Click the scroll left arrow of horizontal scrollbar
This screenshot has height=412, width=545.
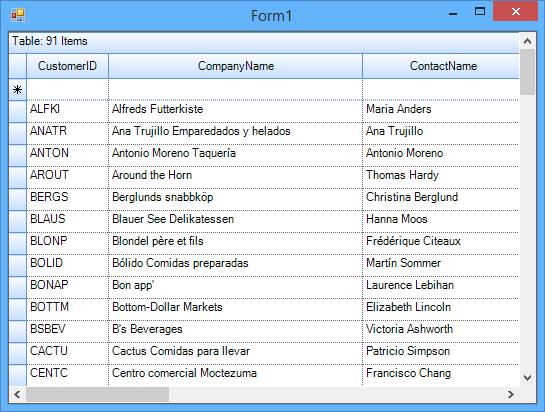point(17,394)
